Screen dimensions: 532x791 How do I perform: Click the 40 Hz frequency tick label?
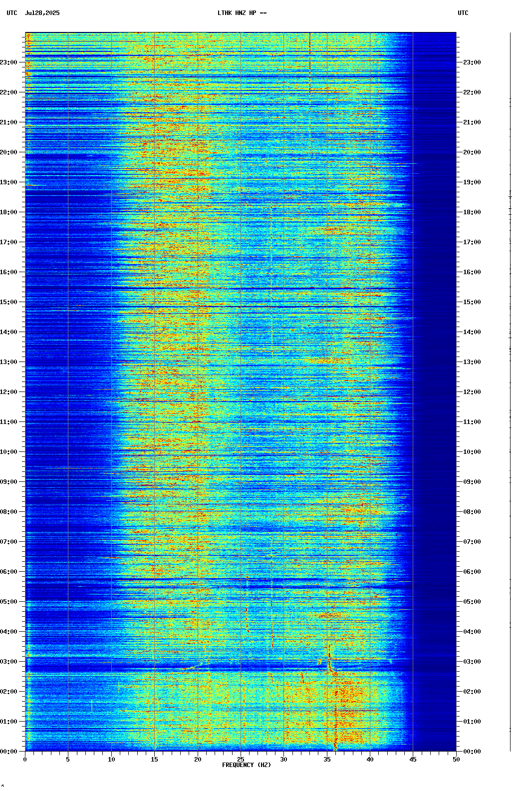(370, 760)
